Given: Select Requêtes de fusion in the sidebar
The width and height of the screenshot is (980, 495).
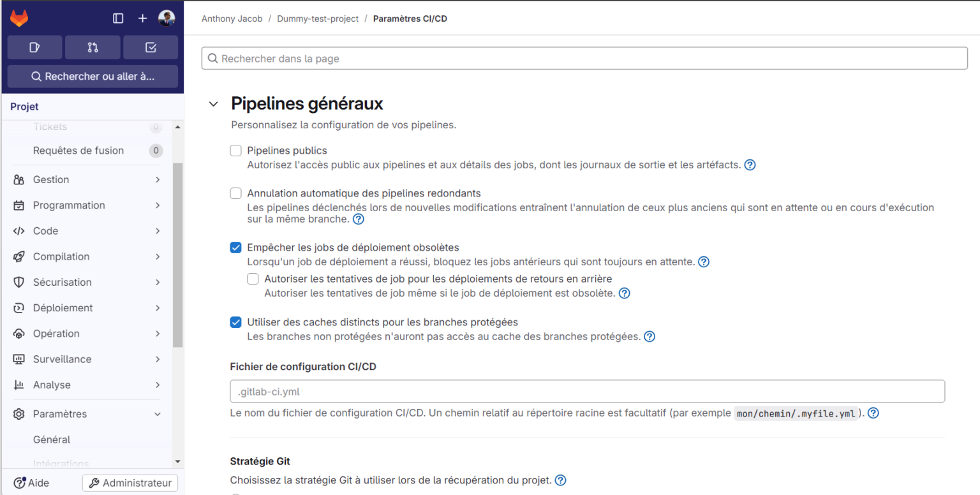Looking at the screenshot, I should click(77, 151).
